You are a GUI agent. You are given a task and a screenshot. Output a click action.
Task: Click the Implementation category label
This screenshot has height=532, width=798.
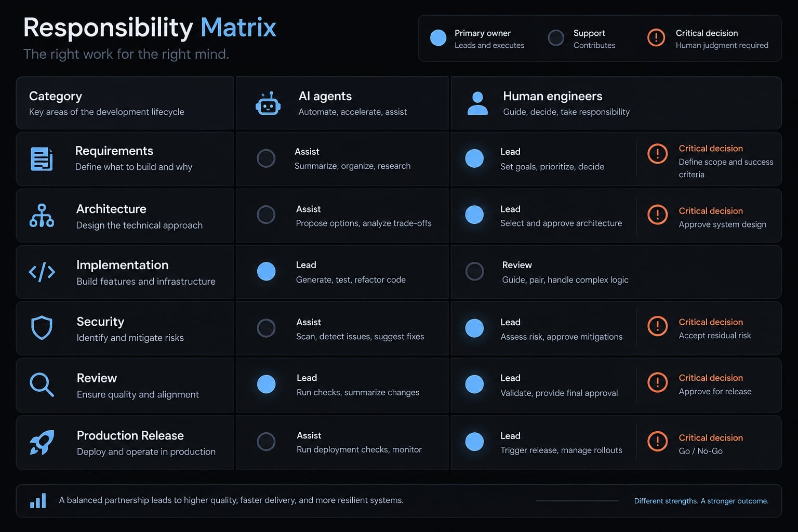(123, 265)
